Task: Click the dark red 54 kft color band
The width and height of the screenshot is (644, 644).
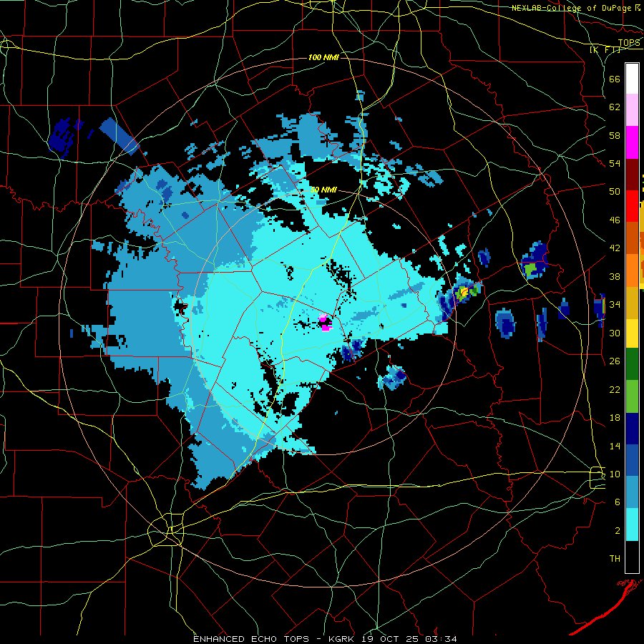Action: 632,174
